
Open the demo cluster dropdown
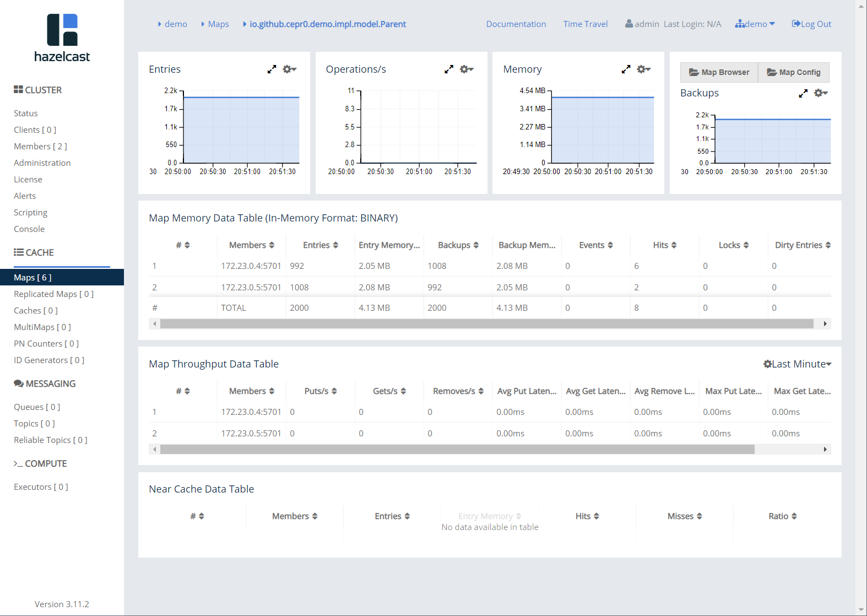[x=755, y=24]
